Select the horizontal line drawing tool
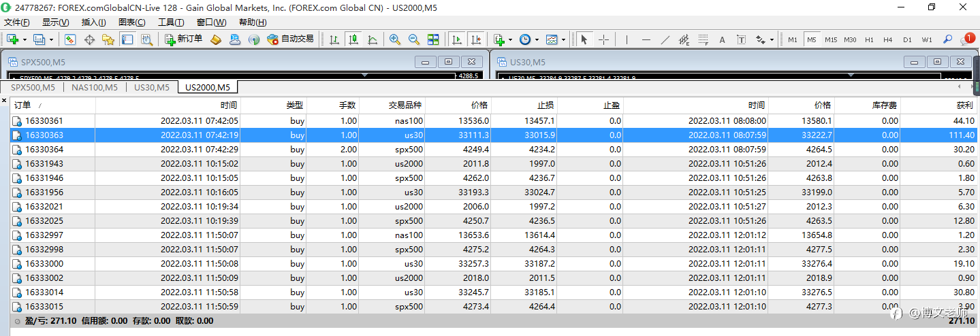 [646, 39]
